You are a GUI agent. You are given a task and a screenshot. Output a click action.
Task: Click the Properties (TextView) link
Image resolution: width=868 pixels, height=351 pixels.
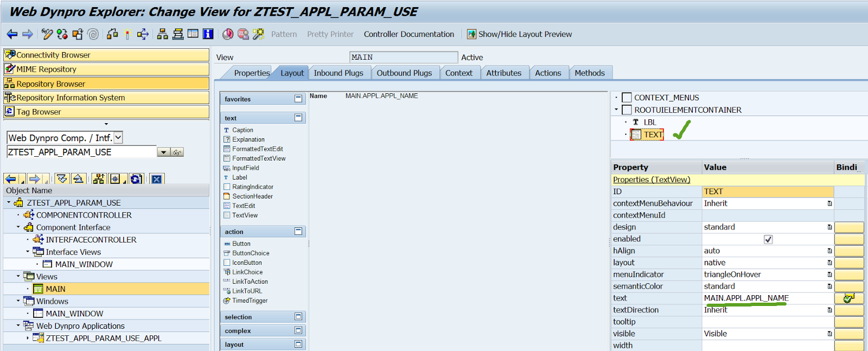652,180
